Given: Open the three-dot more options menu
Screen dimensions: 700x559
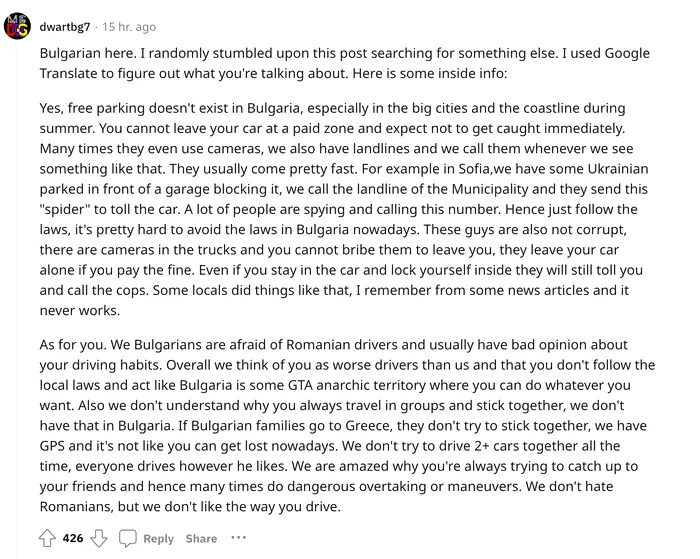Looking at the screenshot, I should pos(239,538).
